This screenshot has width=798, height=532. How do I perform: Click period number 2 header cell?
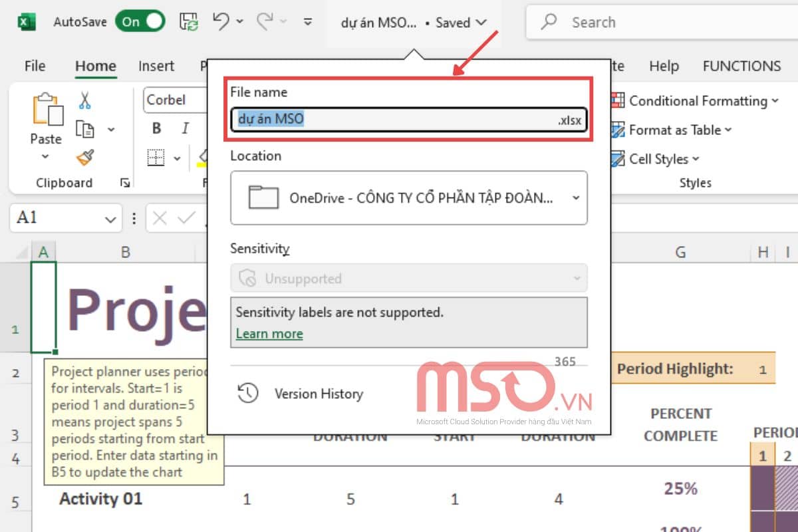pyautogui.click(x=787, y=456)
